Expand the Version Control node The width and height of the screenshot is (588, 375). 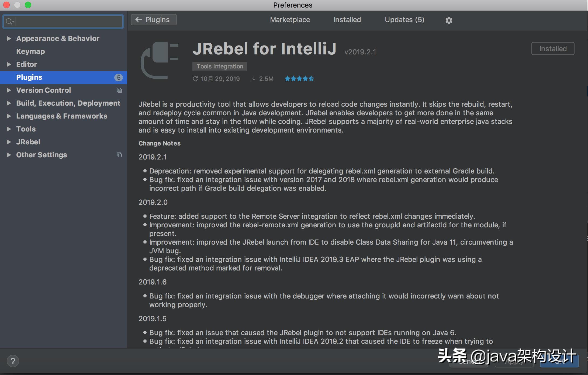pyautogui.click(x=9, y=90)
